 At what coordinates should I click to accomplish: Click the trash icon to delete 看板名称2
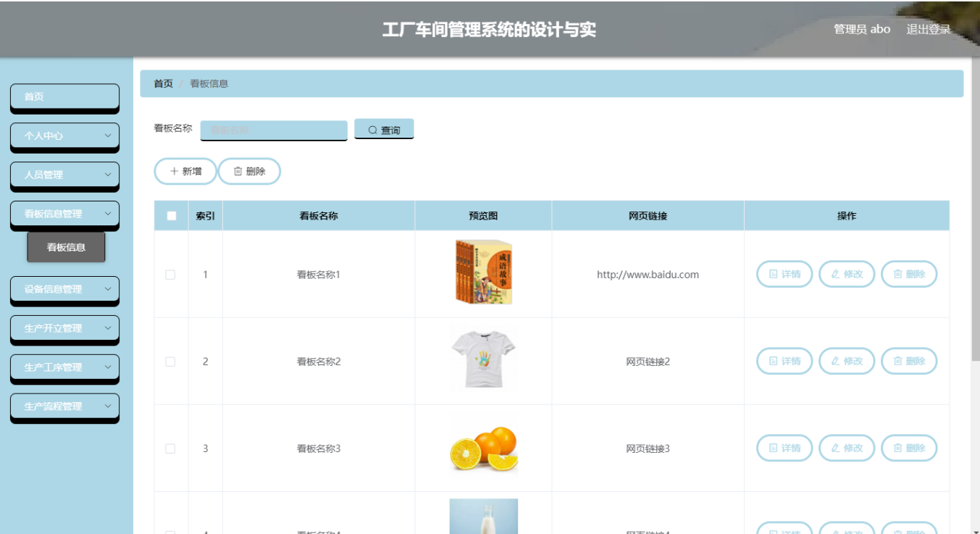tap(898, 360)
